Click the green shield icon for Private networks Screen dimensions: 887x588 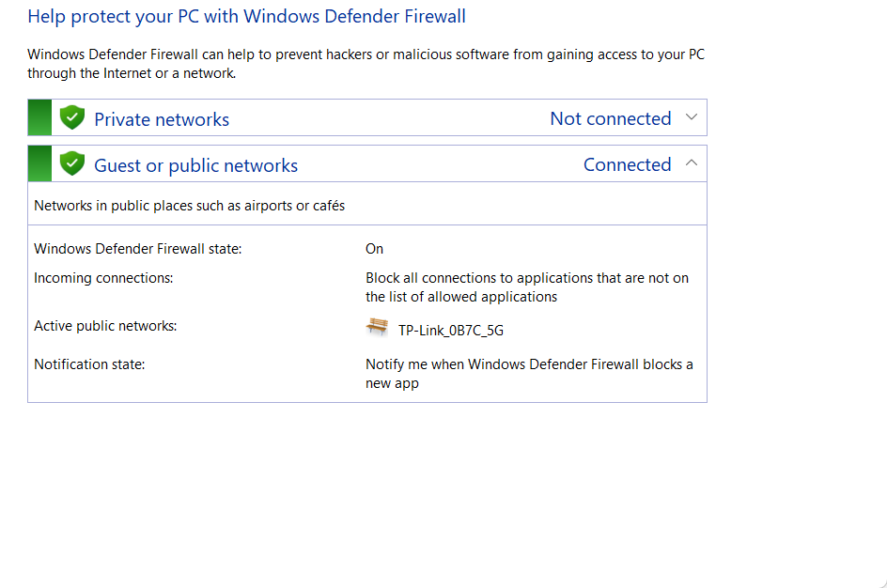pyautogui.click(x=72, y=117)
